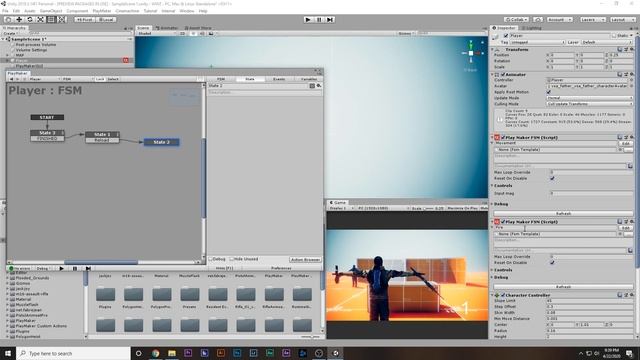
Task: Switch to the Variables tab in PlayMaker
Action: [x=309, y=79]
